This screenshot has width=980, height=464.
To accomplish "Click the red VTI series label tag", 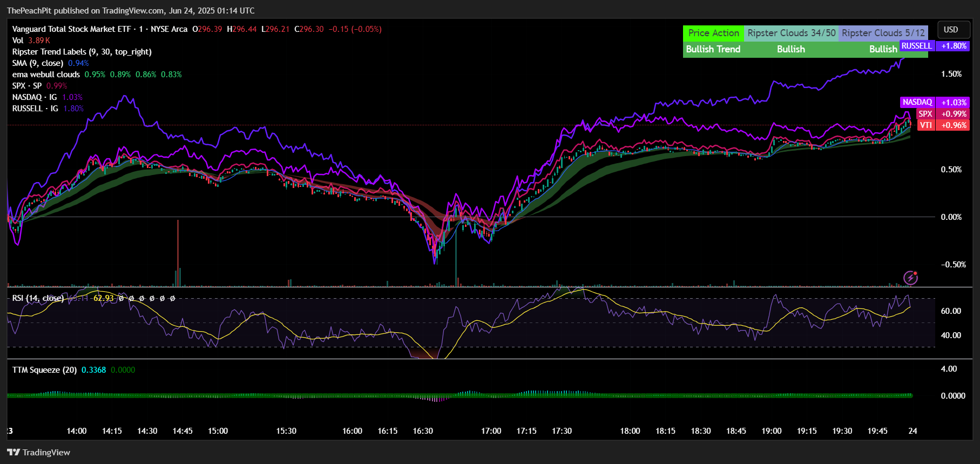I will pyautogui.click(x=926, y=125).
